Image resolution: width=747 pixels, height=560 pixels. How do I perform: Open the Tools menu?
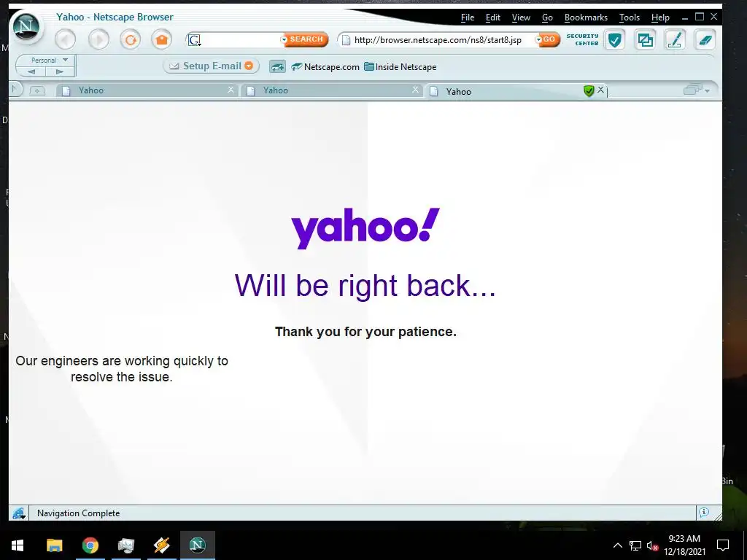[x=630, y=17]
